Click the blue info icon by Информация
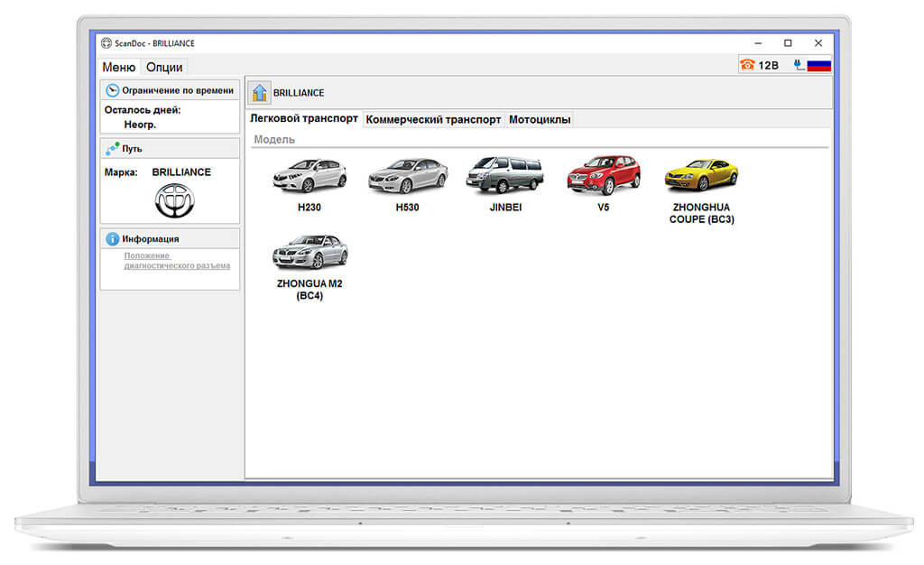Image resolution: width=924 pixels, height=565 pixels. (112, 238)
